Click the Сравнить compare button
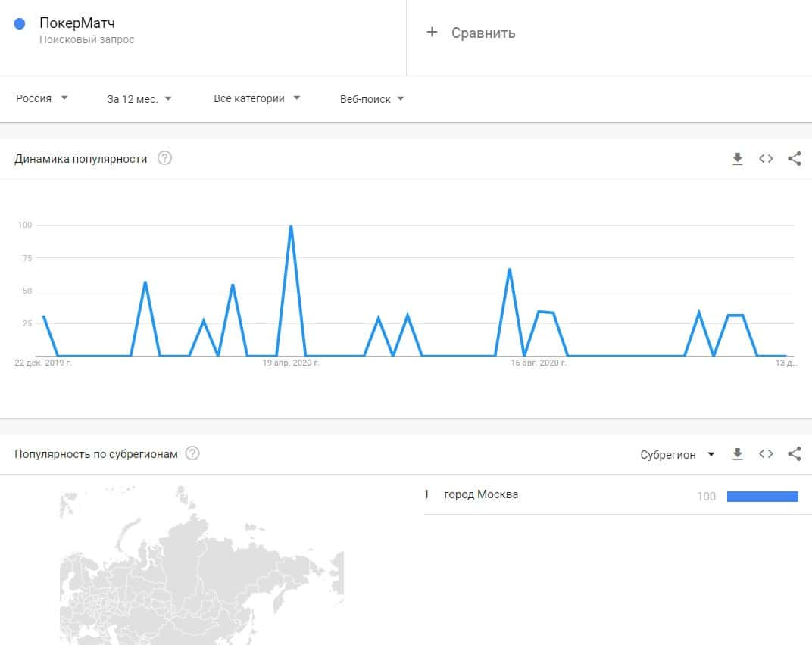 pos(470,33)
